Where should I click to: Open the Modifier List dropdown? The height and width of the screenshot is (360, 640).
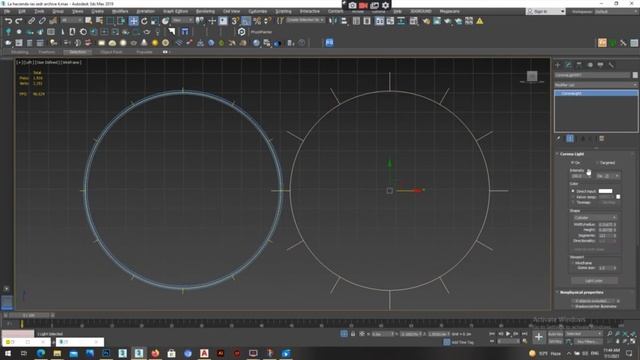pyautogui.click(x=596, y=85)
